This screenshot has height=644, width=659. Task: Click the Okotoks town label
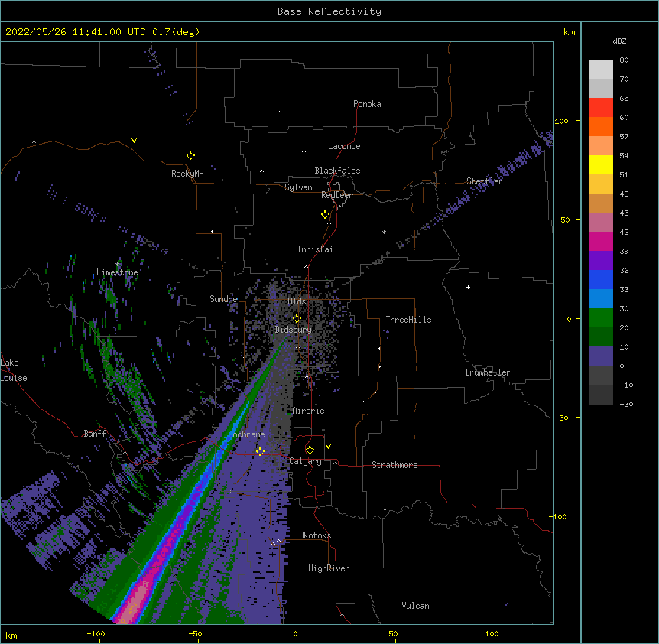[315, 535]
